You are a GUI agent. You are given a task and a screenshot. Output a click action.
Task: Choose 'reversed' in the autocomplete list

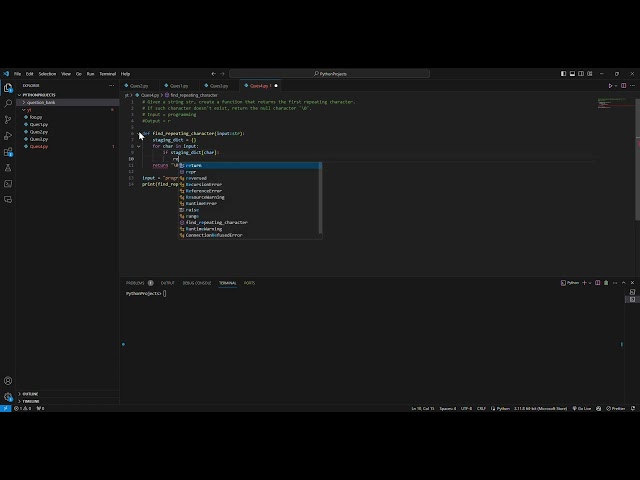[x=250, y=178]
